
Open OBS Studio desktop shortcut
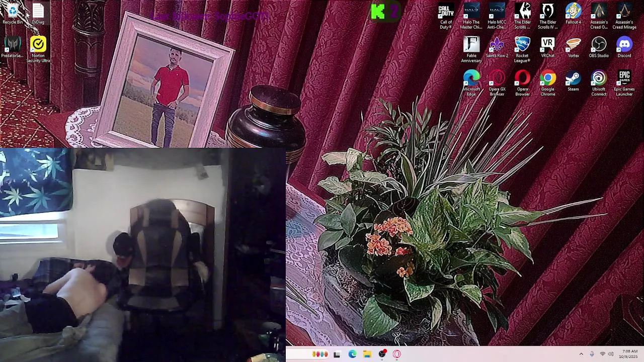(599, 47)
